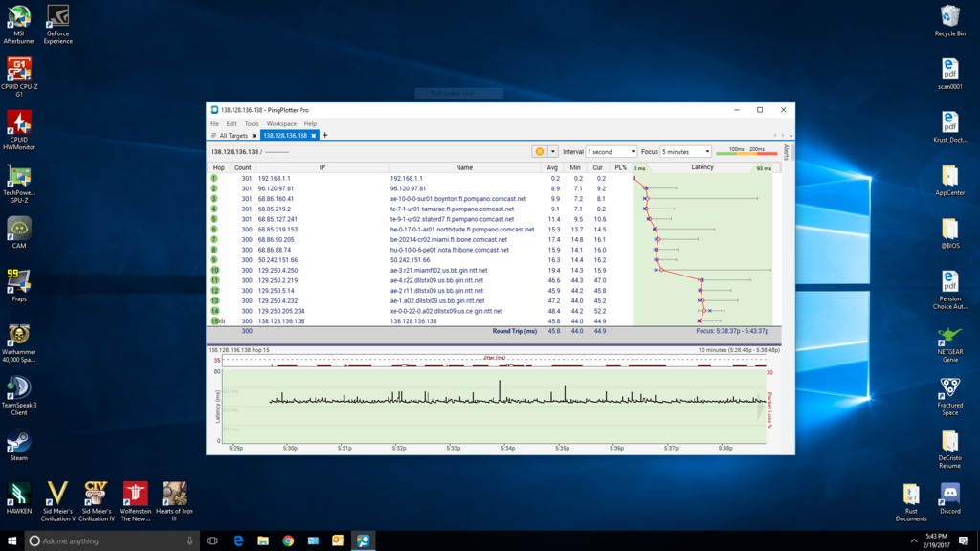The width and height of the screenshot is (980, 551).
Task: Open Wolfenstein The New Order shortcut
Action: pyautogui.click(x=135, y=501)
